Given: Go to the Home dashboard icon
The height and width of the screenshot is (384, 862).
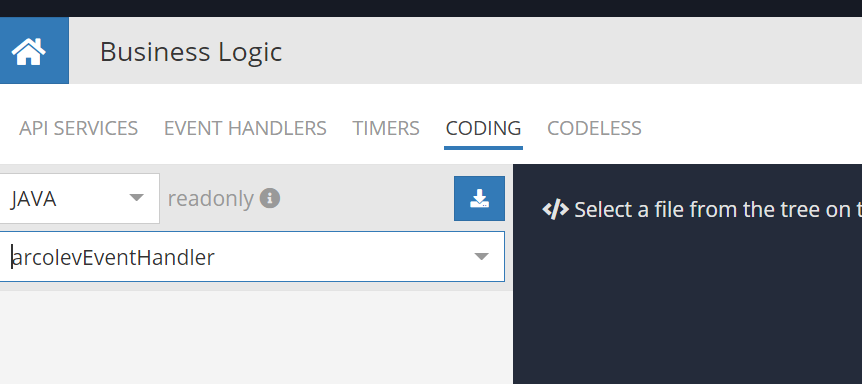Looking at the screenshot, I should pos(29,51).
